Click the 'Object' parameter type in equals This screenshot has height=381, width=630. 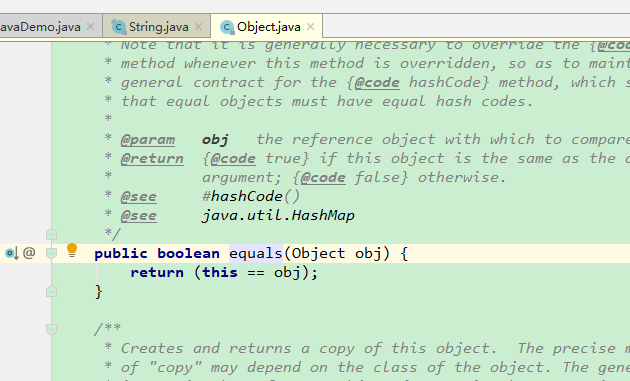(x=319, y=253)
